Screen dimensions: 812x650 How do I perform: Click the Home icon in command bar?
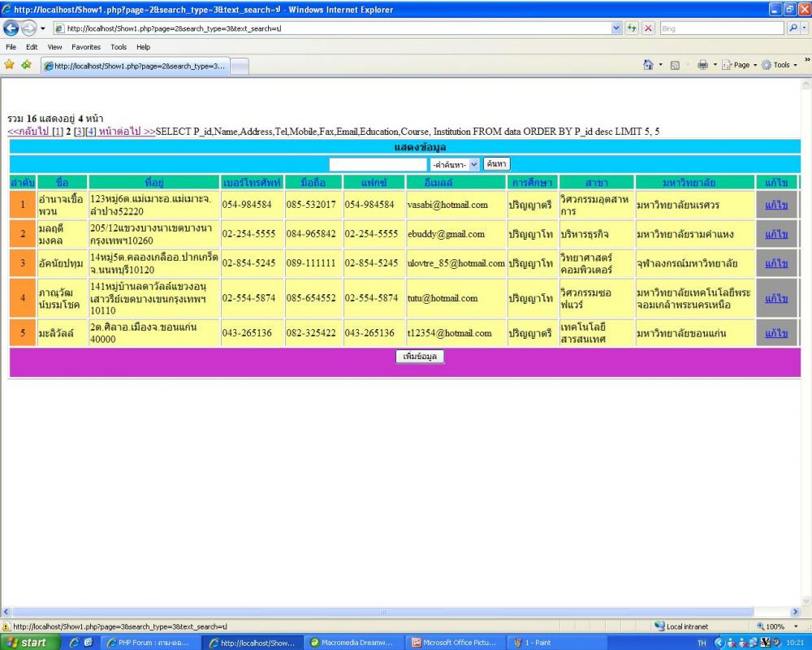point(649,65)
